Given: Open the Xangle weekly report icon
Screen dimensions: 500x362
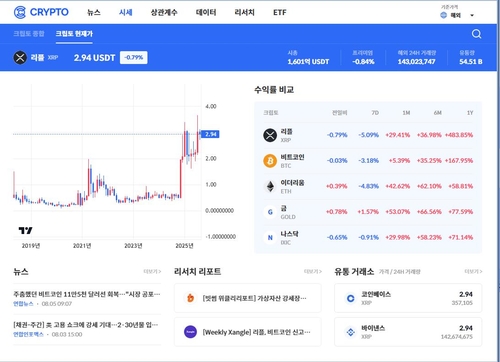Looking at the screenshot, I should click(x=190, y=332).
